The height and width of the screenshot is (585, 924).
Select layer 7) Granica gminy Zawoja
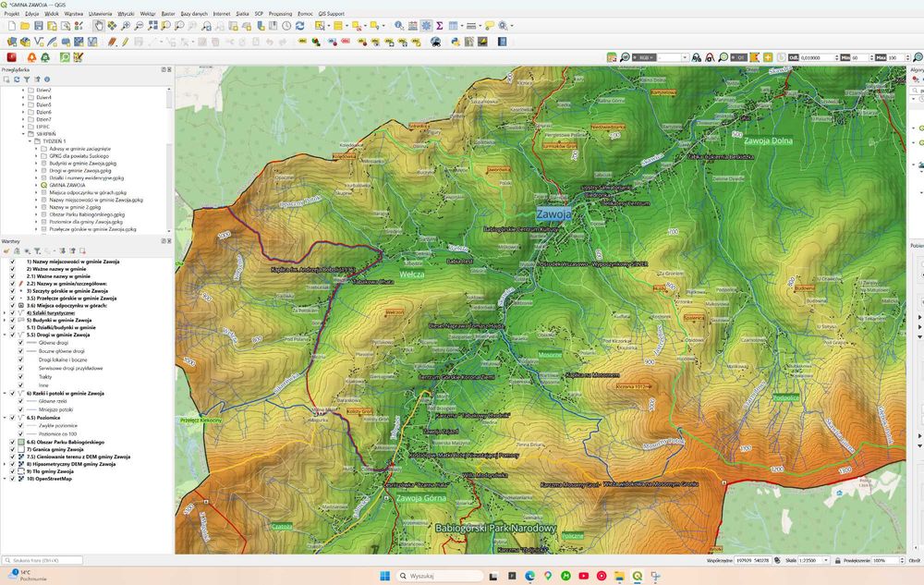(x=55, y=449)
